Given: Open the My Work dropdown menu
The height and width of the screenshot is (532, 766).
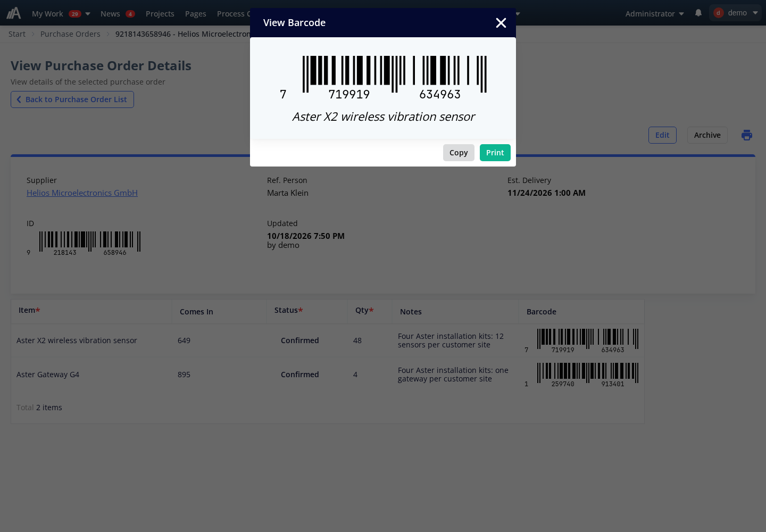Looking at the screenshot, I should (61, 13).
